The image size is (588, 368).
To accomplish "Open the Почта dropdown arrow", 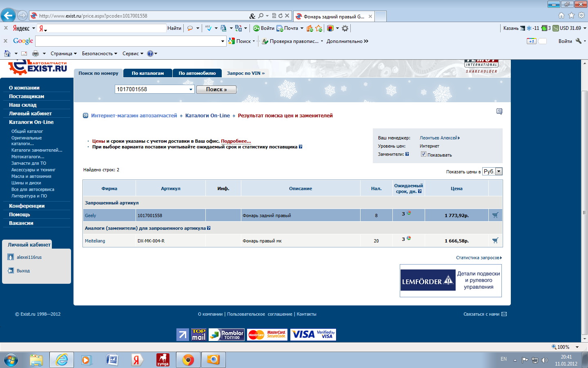I will pyautogui.click(x=302, y=28).
